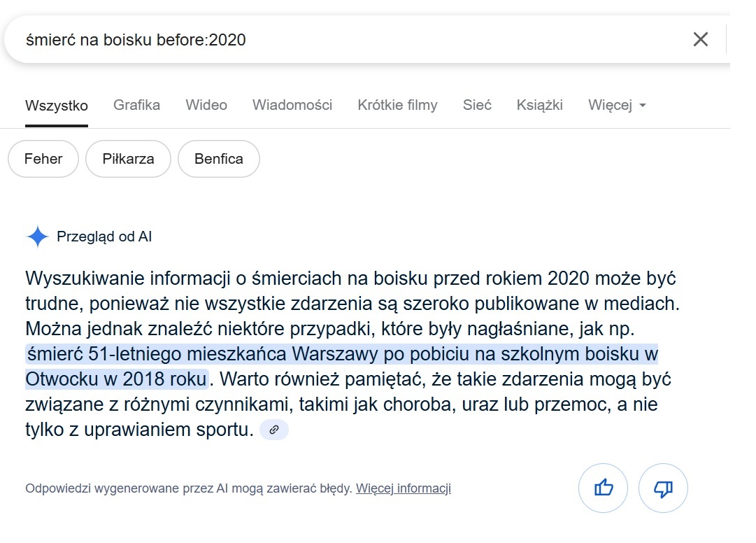Click the thumbs up feedback icon
The width and height of the screenshot is (756, 543).
pos(603,488)
